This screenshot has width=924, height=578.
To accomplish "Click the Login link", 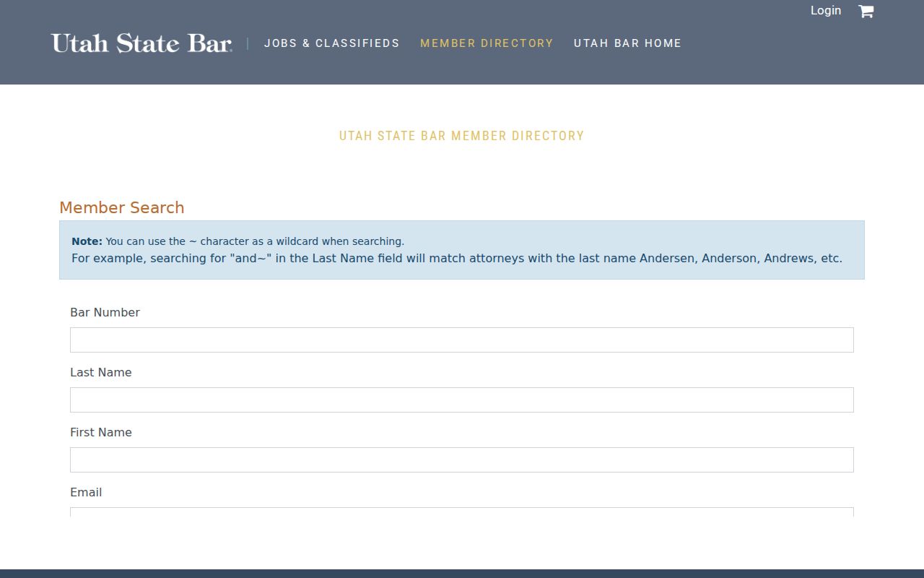I will point(826,10).
